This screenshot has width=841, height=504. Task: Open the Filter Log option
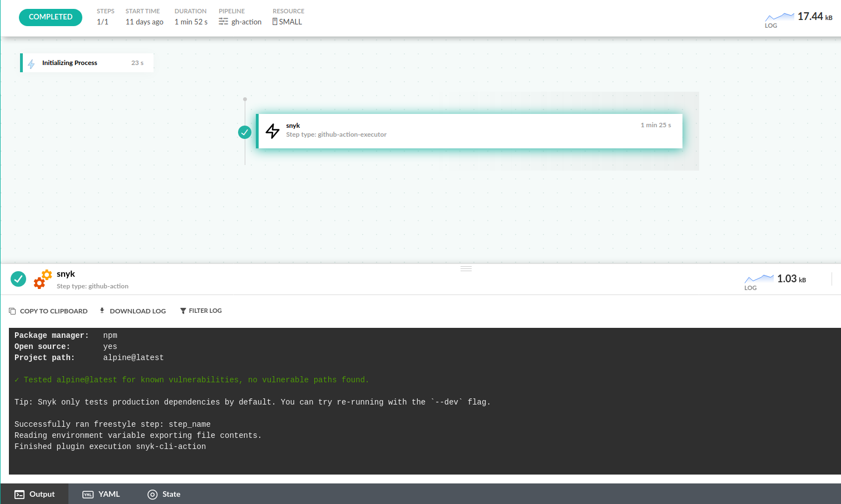click(201, 311)
